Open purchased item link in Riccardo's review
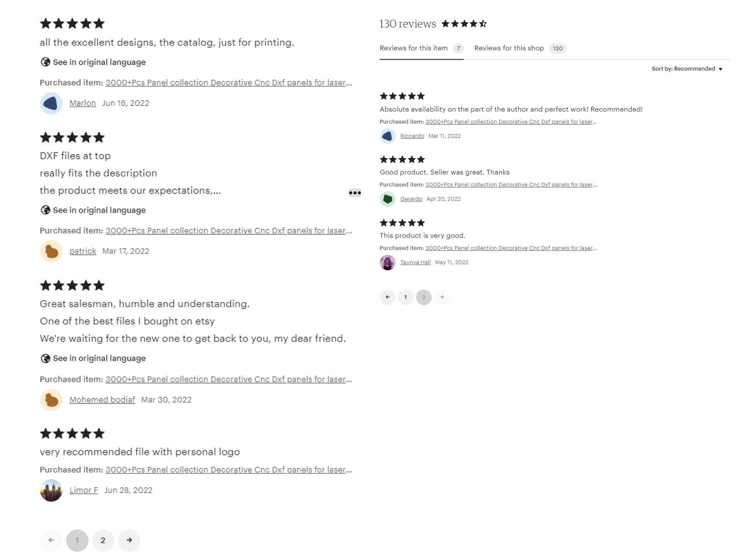Screen dimensions: 736x560 click(x=511, y=122)
